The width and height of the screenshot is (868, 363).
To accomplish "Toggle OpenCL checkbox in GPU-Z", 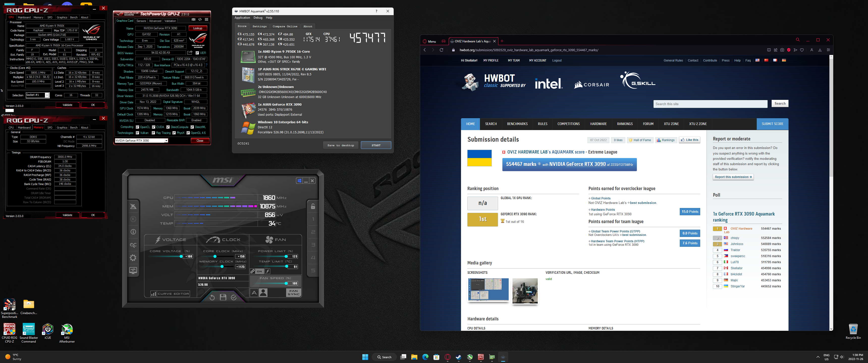I will pos(137,127).
